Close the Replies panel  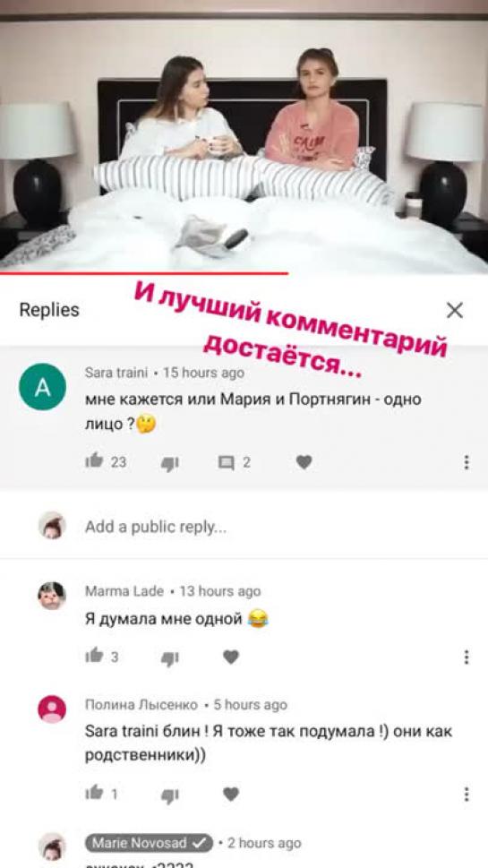pyautogui.click(x=455, y=311)
